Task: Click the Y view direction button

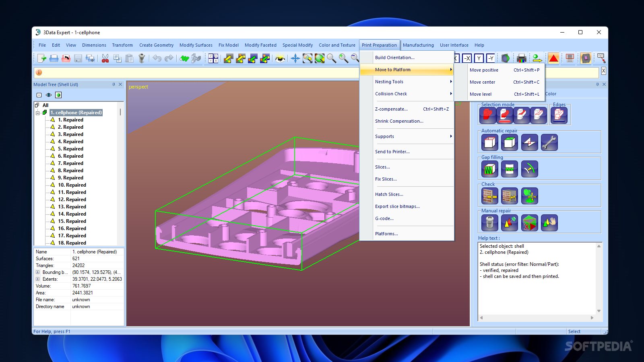Action: coord(479,58)
